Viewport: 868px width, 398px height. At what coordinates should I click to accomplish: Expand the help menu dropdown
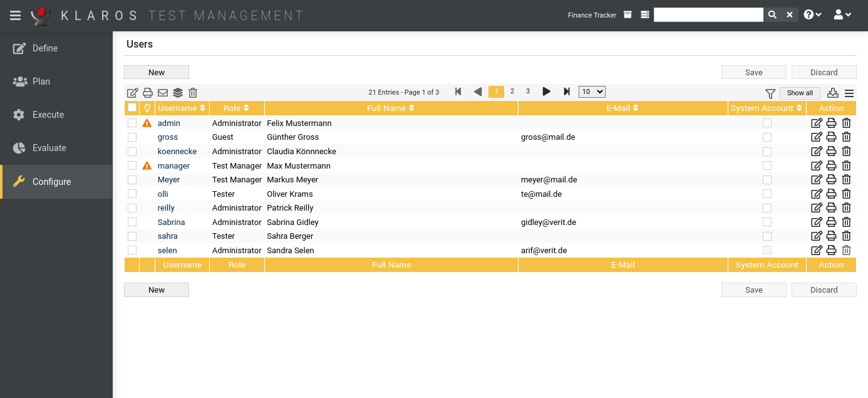[x=812, y=15]
